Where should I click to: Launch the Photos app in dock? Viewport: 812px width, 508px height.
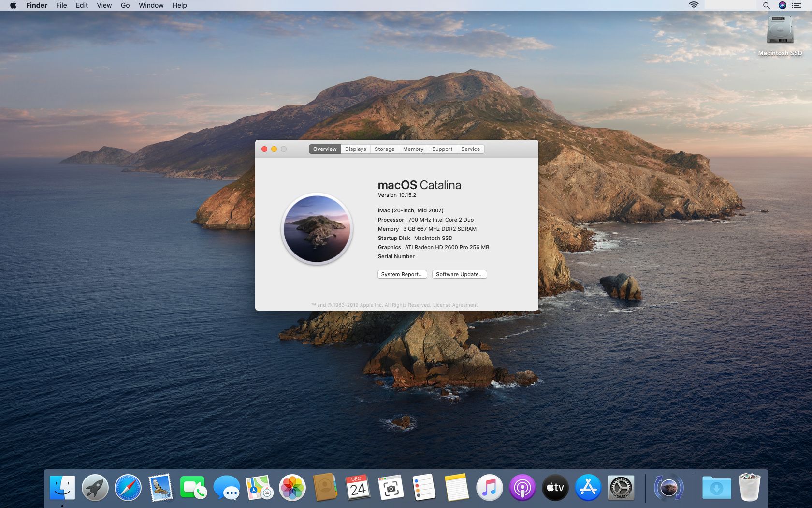(292, 488)
